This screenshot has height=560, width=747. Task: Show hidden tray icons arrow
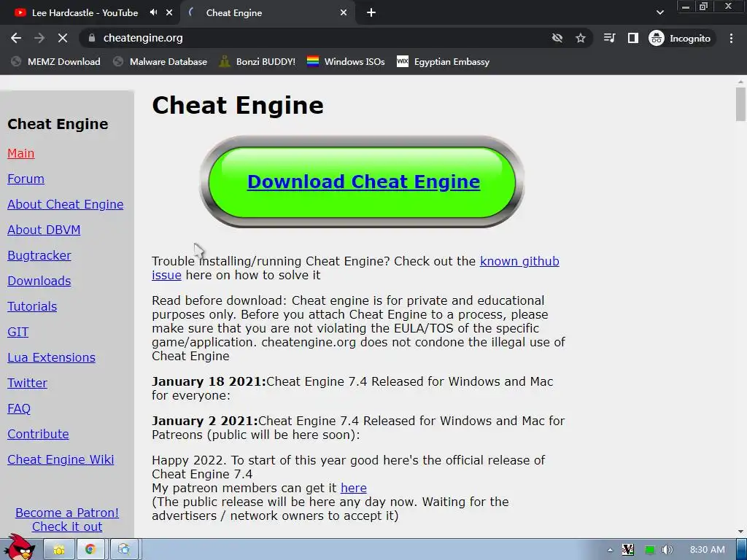(x=610, y=550)
